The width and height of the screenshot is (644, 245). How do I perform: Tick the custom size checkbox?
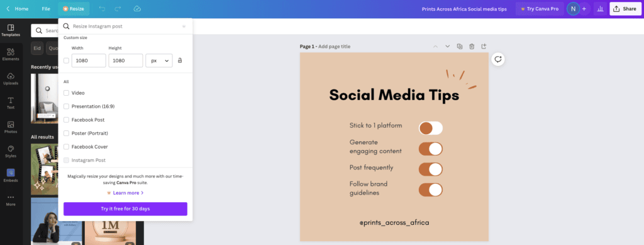67,60
